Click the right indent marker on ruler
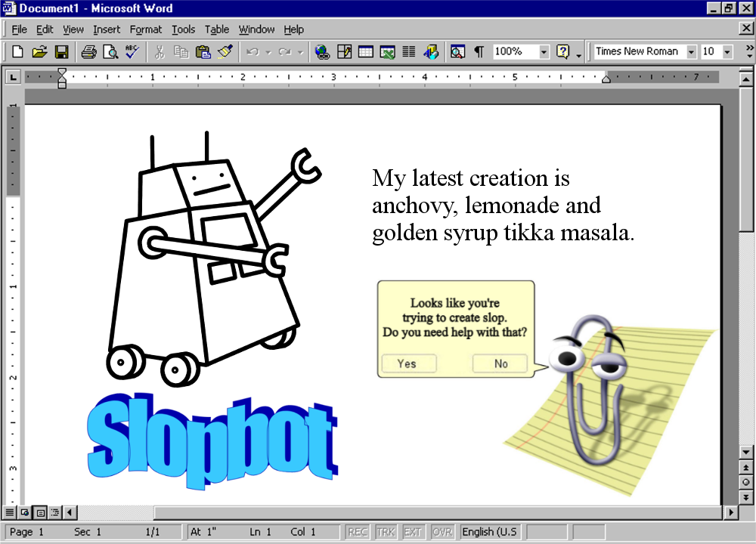 click(x=606, y=79)
